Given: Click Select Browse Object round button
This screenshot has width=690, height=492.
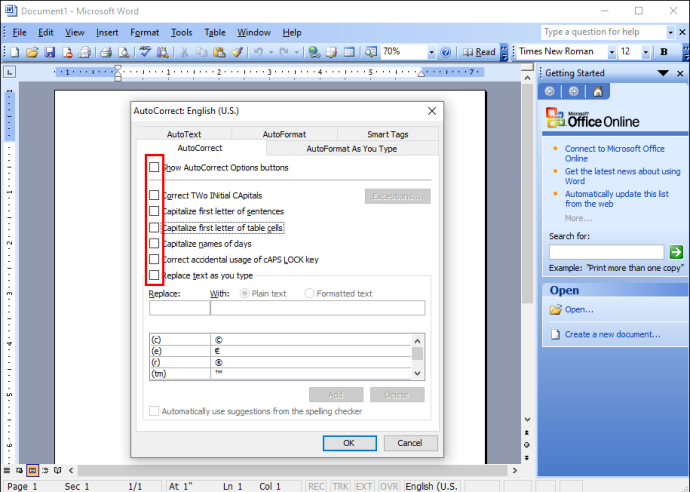Looking at the screenshot, I should tap(527, 445).
